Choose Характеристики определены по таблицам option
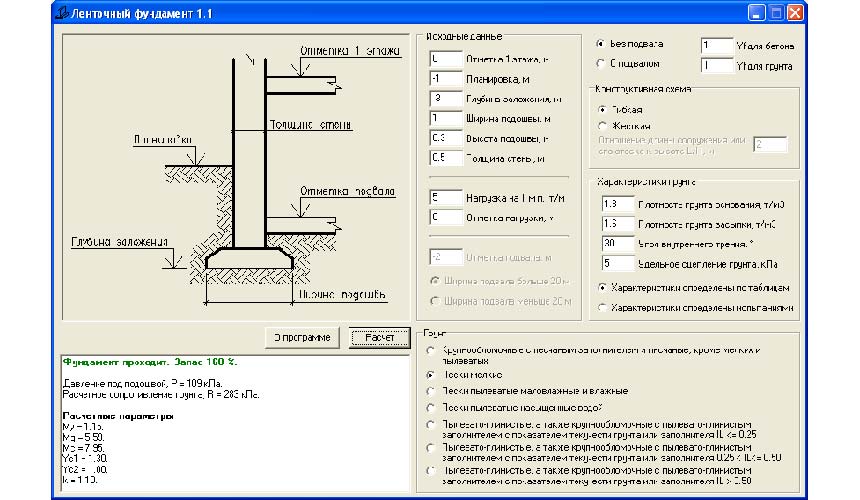Screen dimensions: 860x500 pyautogui.click(x=602, y=287)
